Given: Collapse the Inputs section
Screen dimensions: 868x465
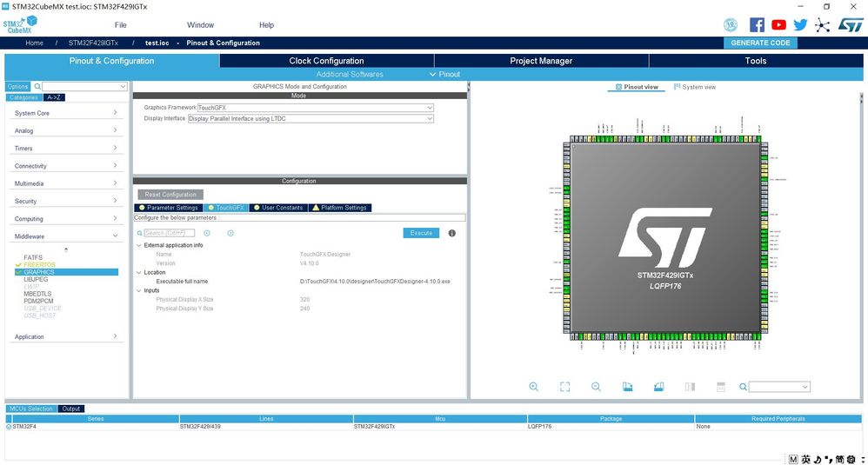Looking at the screenshot, I should tap(139, 291).
